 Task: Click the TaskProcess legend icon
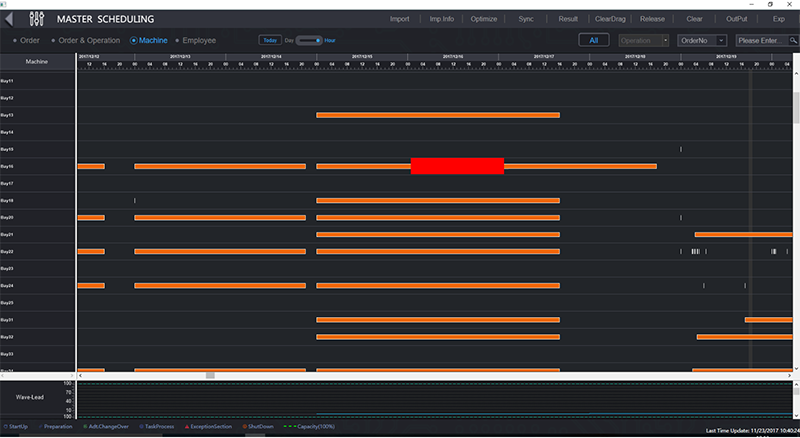[x=141, y=427]
